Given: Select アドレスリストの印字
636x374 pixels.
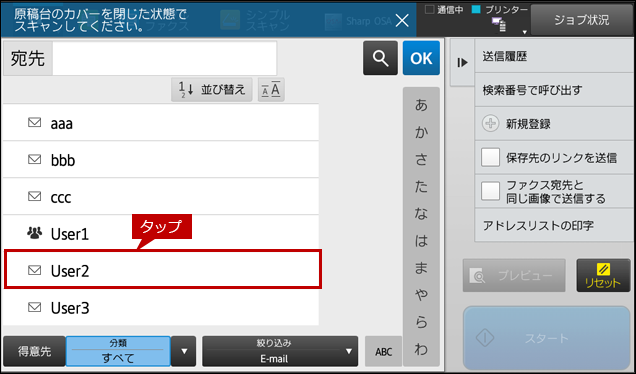Looking at the screenshot, I should tap(554, 225).
